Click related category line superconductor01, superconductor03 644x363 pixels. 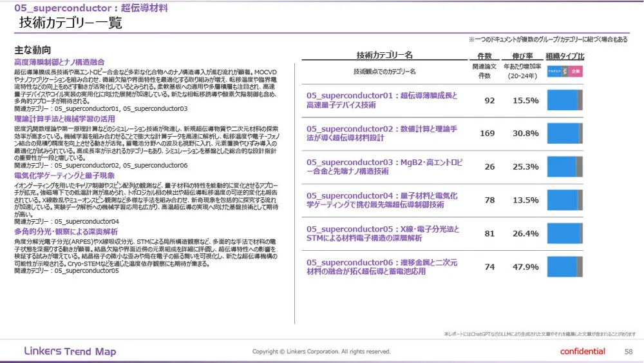(101, 108)
